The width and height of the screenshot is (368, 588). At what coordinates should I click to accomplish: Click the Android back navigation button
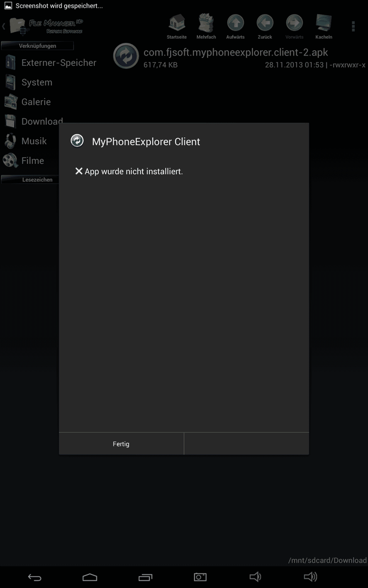(x=35, y=577)
